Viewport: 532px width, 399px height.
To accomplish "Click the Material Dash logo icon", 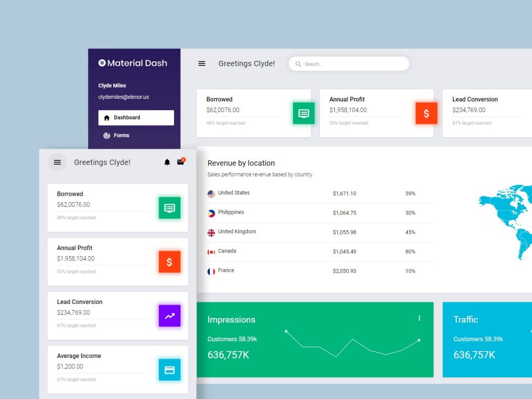I will coord(102,63).
